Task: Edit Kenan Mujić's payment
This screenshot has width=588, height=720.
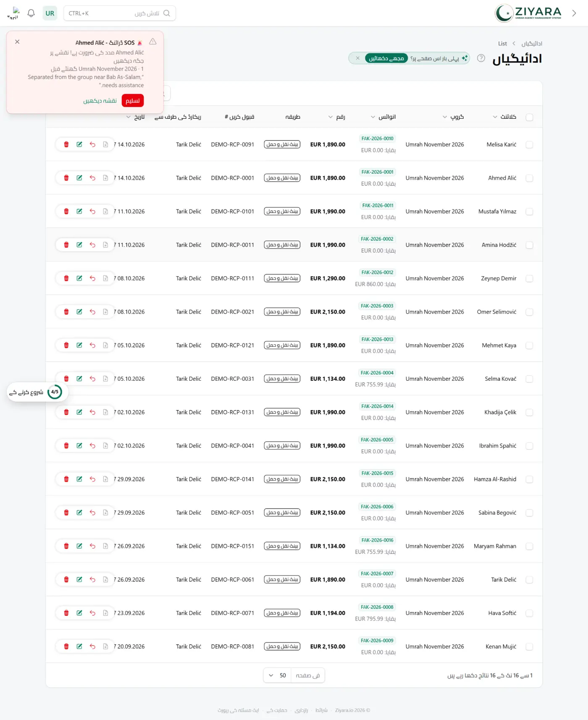Action: coord(79,647)
